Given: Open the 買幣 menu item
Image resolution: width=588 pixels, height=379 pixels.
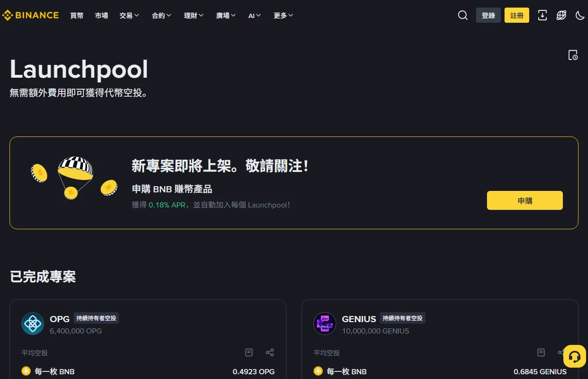Looking at the screenshot, I should 77,16.
